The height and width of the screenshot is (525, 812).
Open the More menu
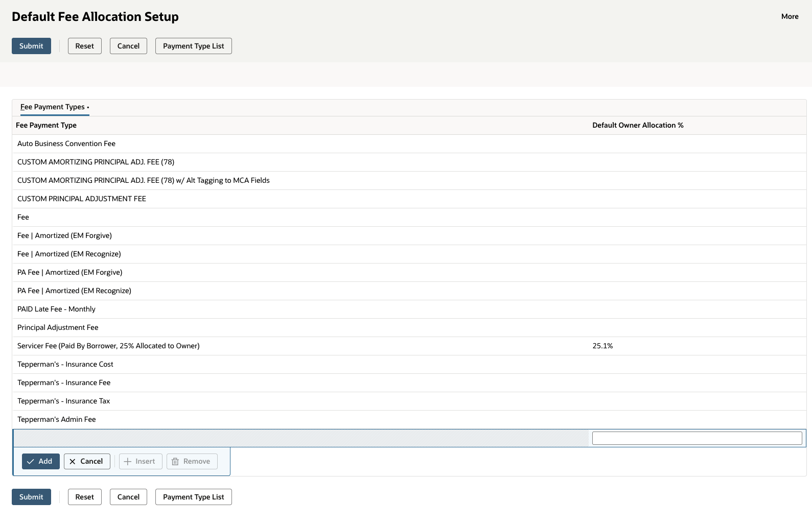pyautogui.click(x=790, y=16)
